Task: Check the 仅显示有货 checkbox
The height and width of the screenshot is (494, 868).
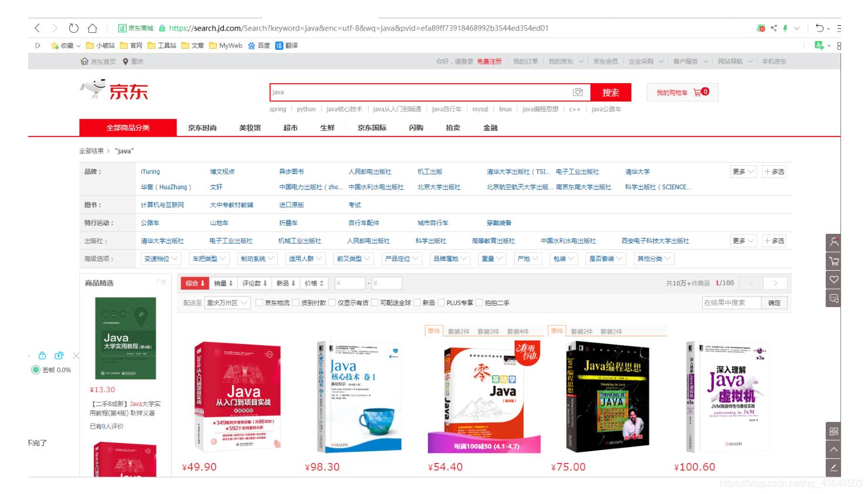Action: (x=332, y=302)
